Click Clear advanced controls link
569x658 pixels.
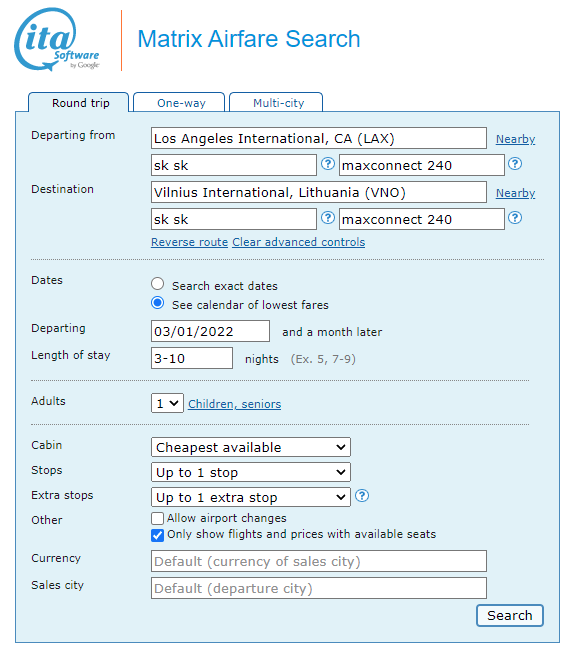click(x=298, y=242)
